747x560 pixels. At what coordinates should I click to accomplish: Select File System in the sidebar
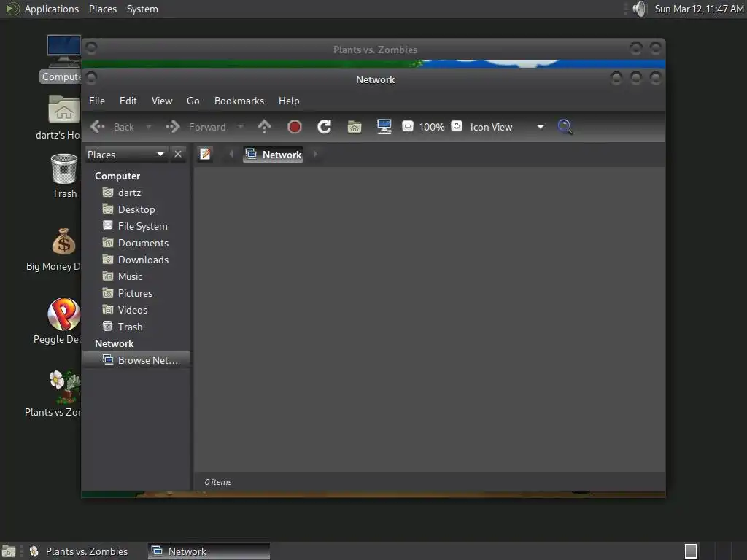136,226
